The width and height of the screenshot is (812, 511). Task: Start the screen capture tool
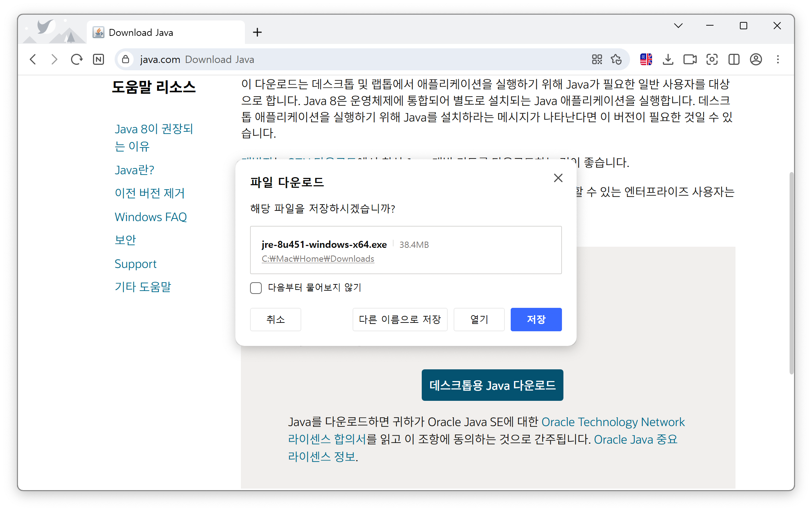(x=712, y=59)
